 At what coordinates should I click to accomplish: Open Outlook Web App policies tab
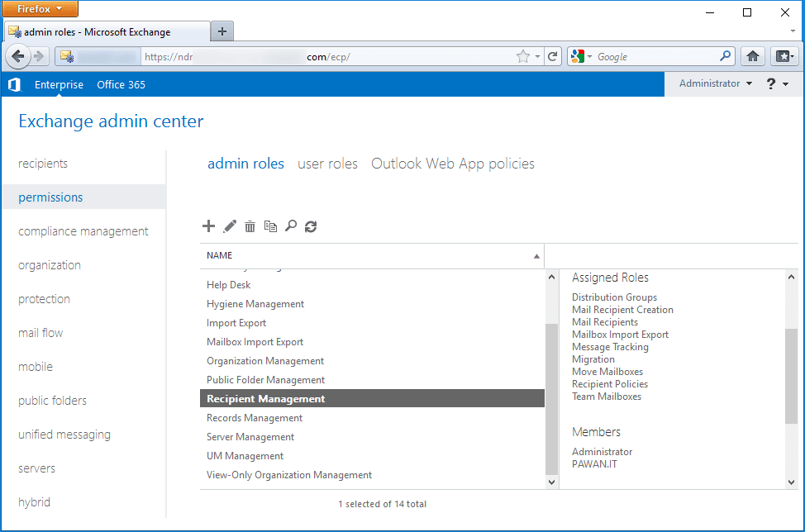coord(453,164)
